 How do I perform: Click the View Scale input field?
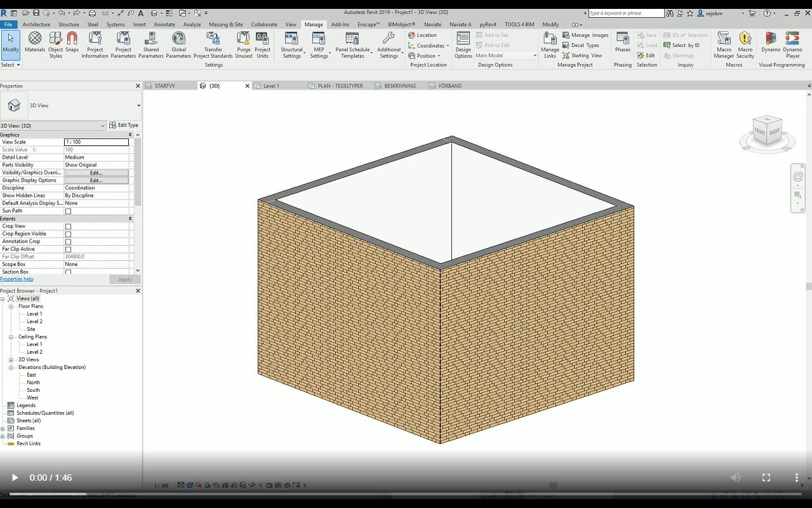pos(97,142)
